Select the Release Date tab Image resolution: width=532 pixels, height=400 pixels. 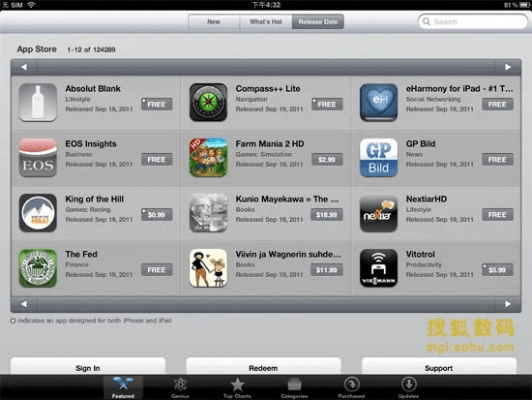[x=318, y=22]
